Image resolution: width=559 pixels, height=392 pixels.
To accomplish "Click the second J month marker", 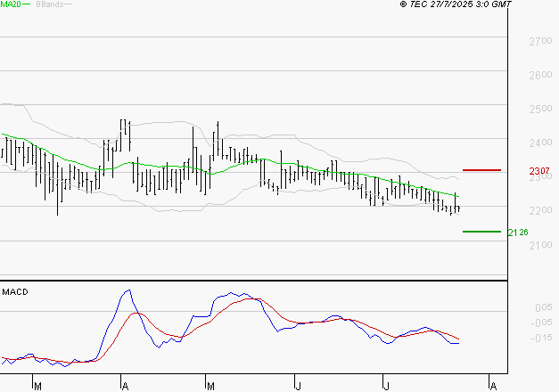I will [386, 387].
